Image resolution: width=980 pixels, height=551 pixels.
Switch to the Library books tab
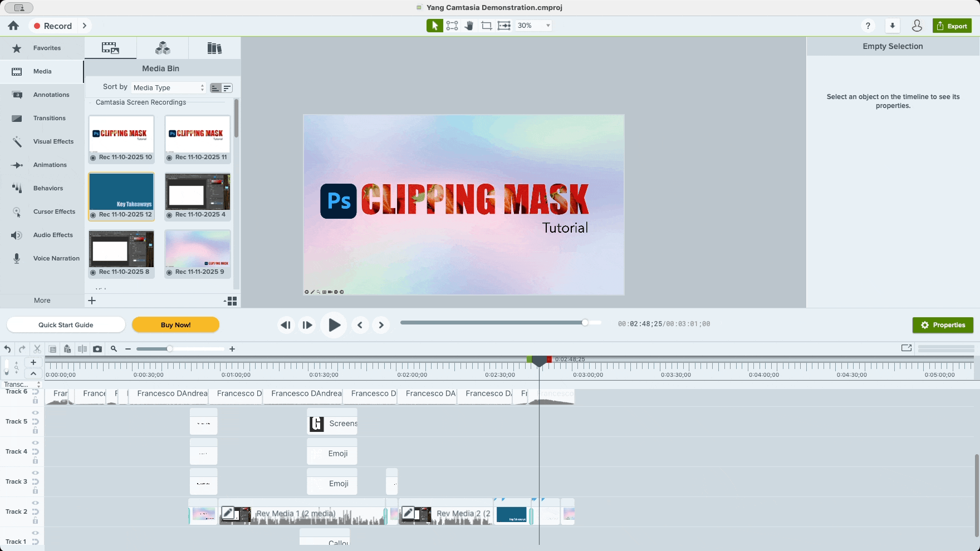(214, 48)
